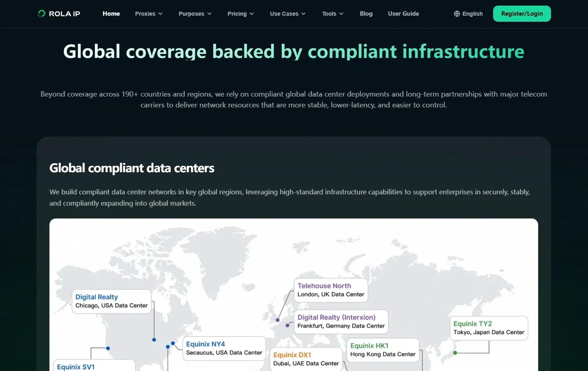Click the London data center map dot

click(277, 320)
